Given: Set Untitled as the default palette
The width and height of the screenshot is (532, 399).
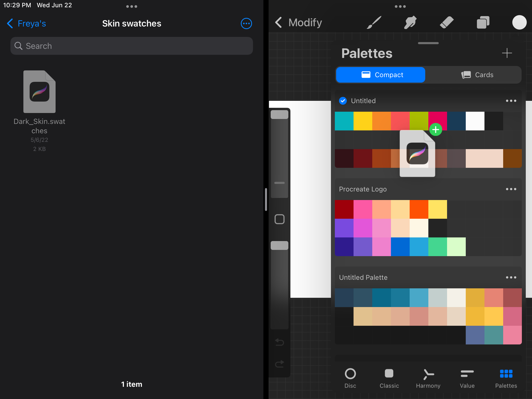Looking at the screenshot, I should pyautogui.click(x=343, y=101).
